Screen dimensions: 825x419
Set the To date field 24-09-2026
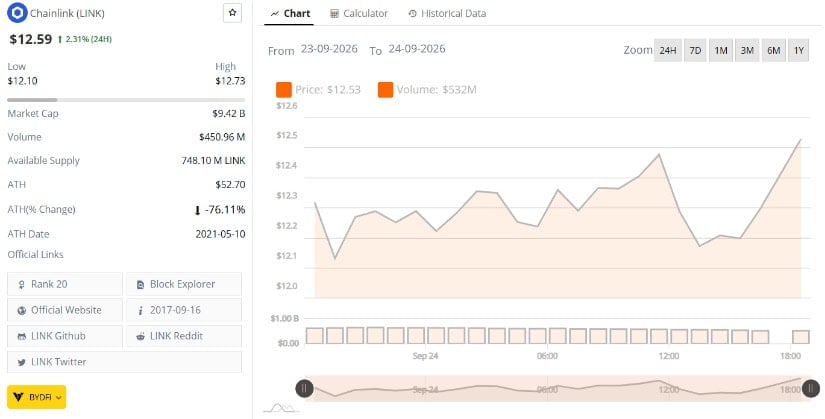[417, 49]
